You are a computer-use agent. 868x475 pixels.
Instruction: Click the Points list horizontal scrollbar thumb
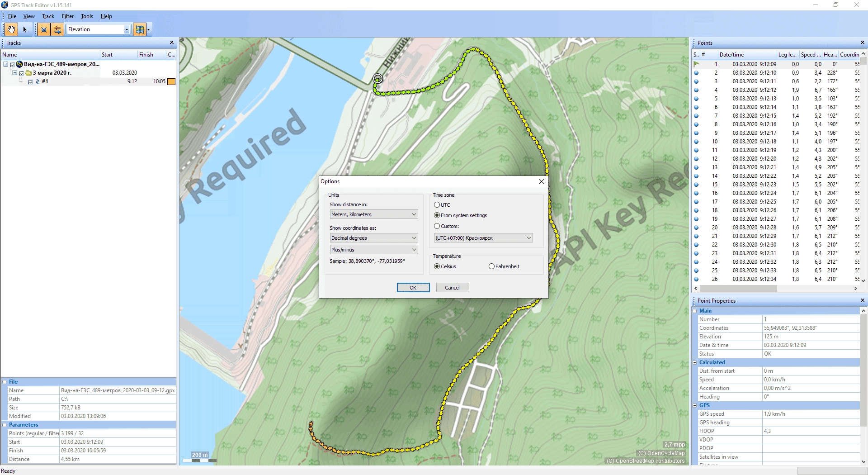(x=739, y=288)
